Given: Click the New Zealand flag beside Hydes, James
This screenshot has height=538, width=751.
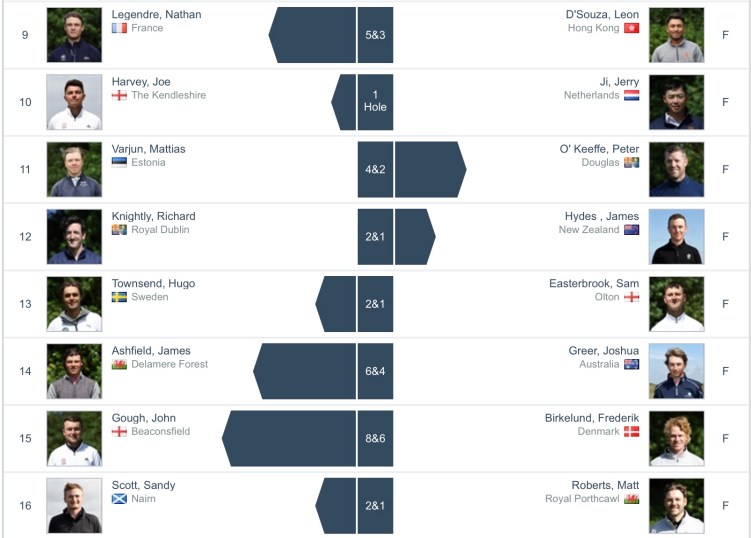Looking at the screenshot, I should point(631,230).
